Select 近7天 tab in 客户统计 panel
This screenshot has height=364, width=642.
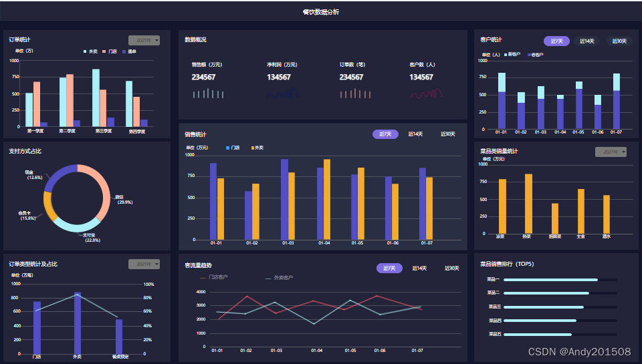point(556,41)
